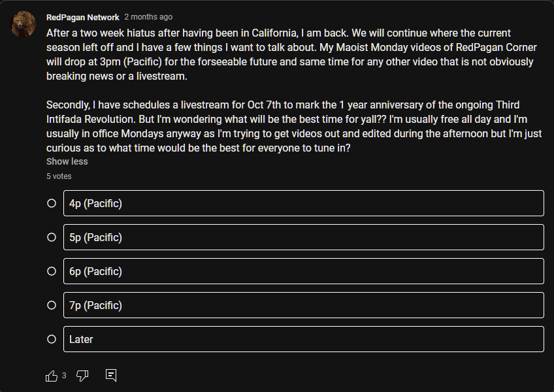Click the dislike thumbs-down icon
The image size is (554, 392).
(82, 376)
